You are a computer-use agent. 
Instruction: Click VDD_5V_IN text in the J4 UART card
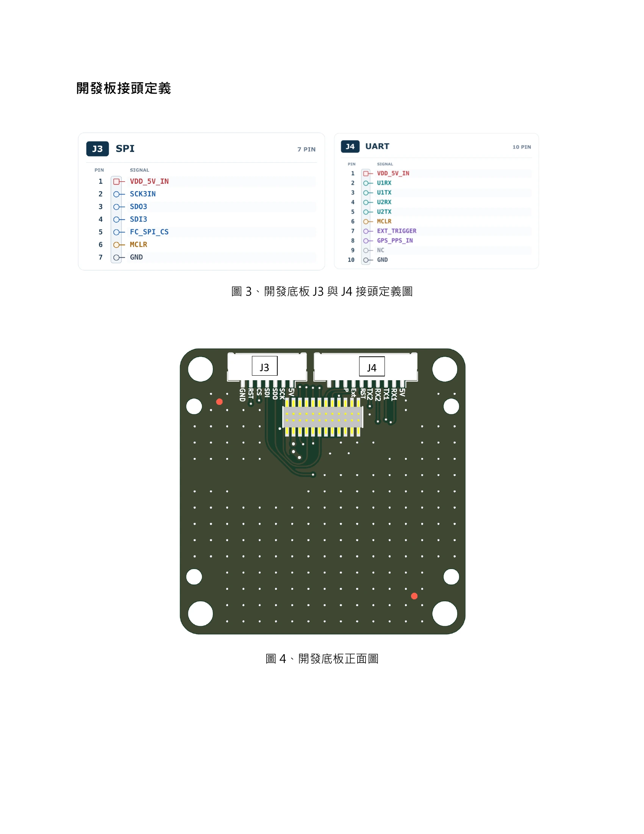[x=393, y=173]
